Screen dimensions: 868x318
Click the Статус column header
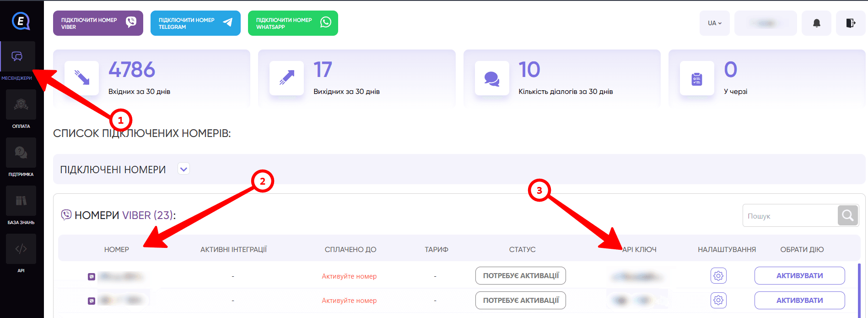522,250
